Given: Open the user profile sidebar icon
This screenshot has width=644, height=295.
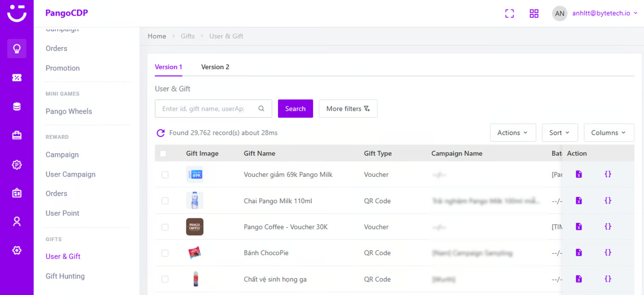Looking at the screenshot, I should point(17,221).
